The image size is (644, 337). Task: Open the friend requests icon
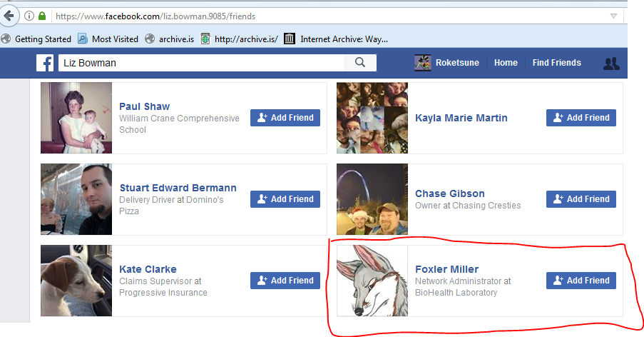tap(611, 64)
